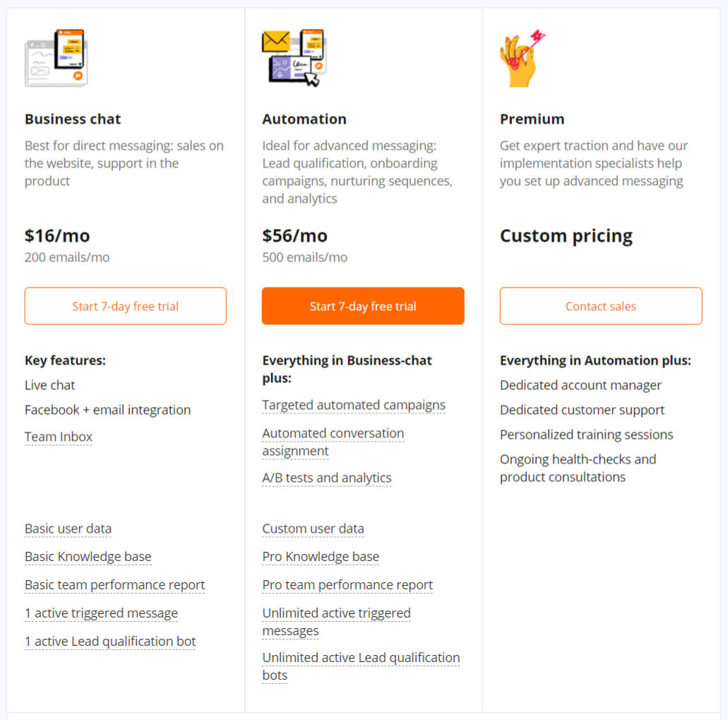This screenshot has width=728, height=720.
Task: Open Automated conversation assignment details
Action: 333,433
